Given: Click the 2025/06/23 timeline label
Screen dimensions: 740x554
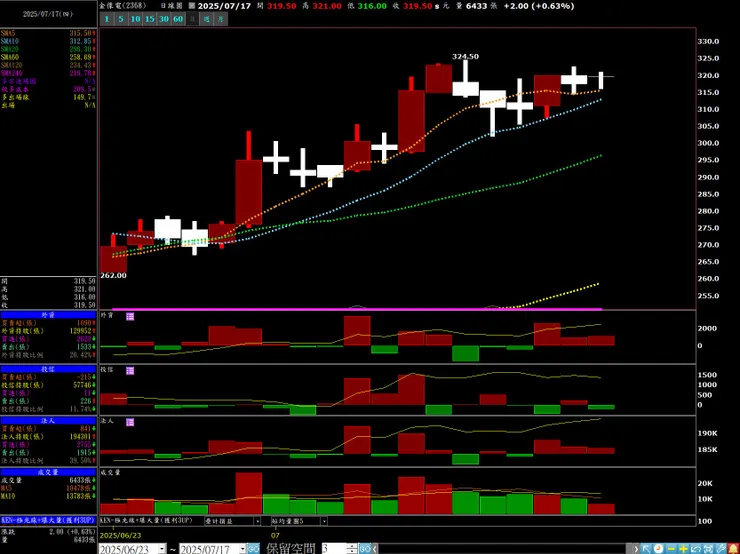Looking at the screenshot, I should [x=120, y=536].
